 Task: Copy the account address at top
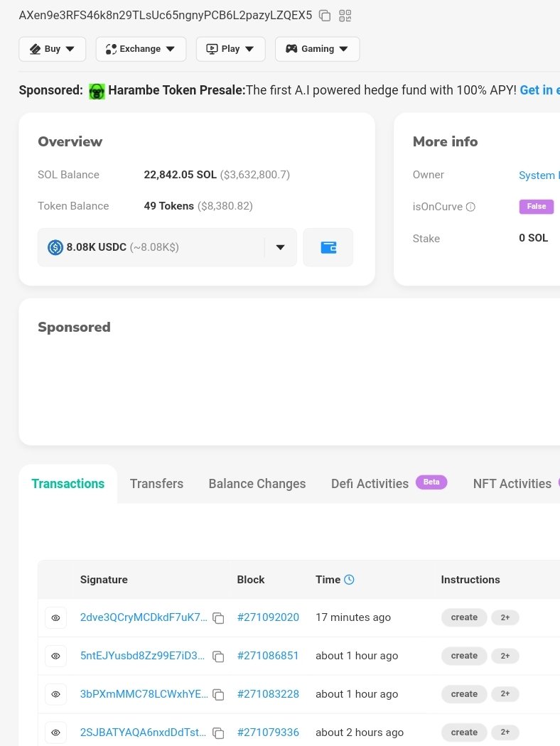(325, 16)
